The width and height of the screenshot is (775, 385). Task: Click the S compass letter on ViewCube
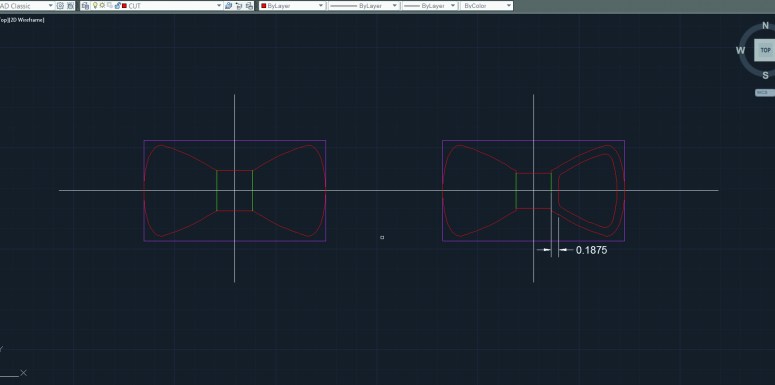pos(766,75)
